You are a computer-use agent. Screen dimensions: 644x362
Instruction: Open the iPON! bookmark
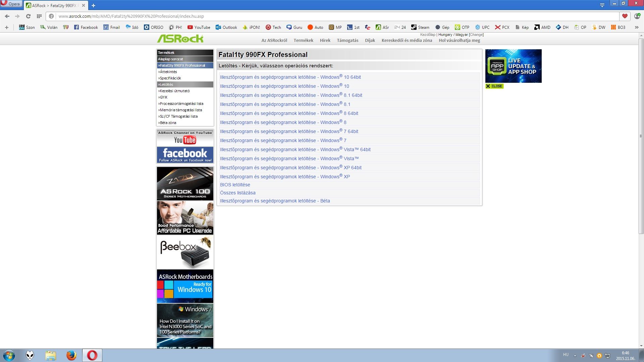(251, 27)
